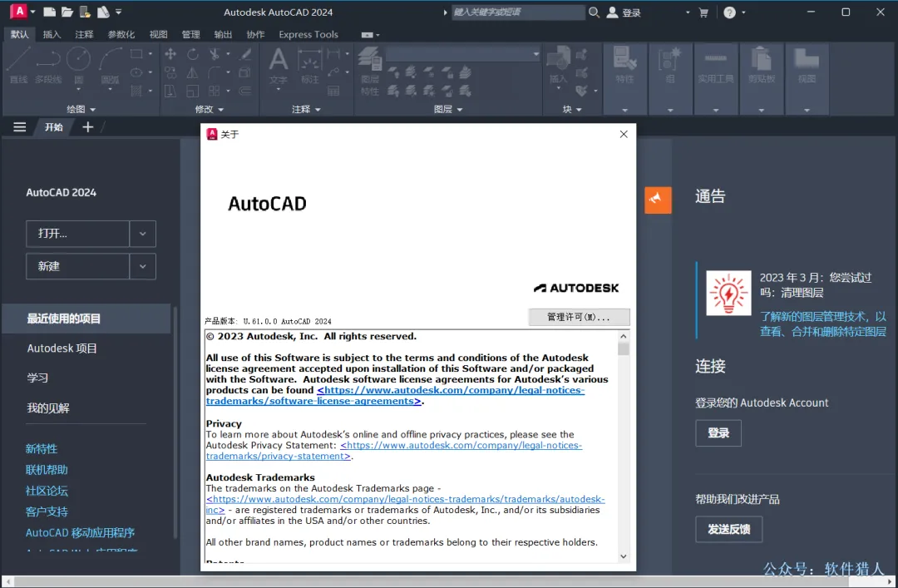Expand the 打开 button dropdown arrow
898x588 pixels.
[143, 233]
